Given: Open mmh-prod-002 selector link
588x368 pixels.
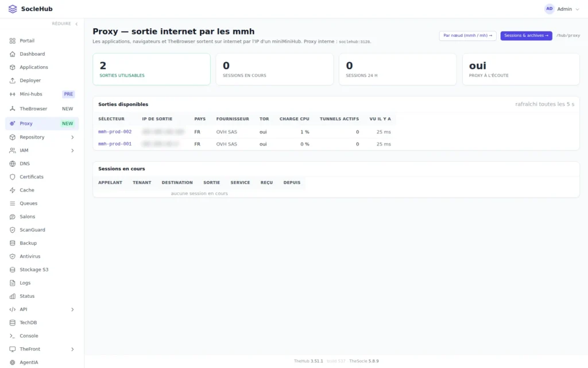Looking at the screenshot, I should pyautogui.click(x=115, y=132).
